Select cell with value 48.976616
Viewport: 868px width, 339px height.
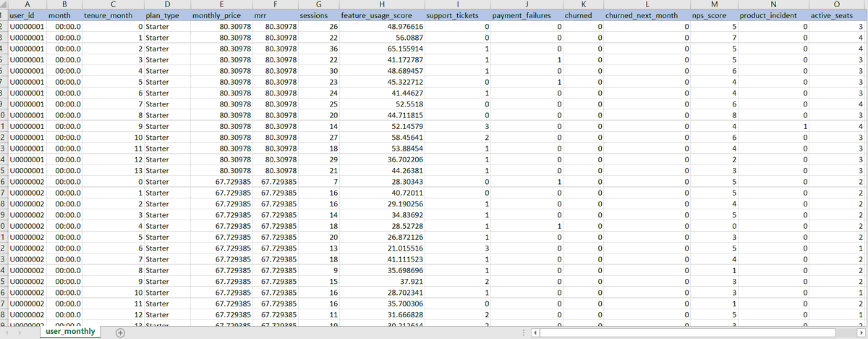click(381, 27)
